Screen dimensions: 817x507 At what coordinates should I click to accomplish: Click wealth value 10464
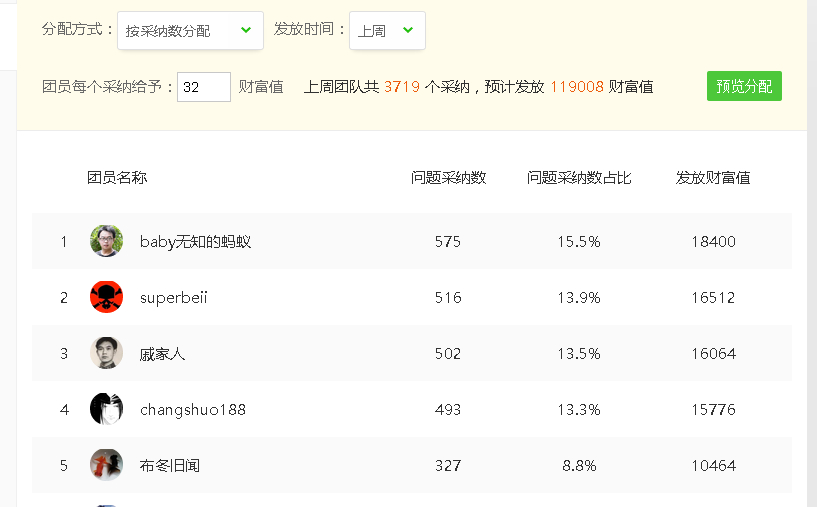coord(713,465)
